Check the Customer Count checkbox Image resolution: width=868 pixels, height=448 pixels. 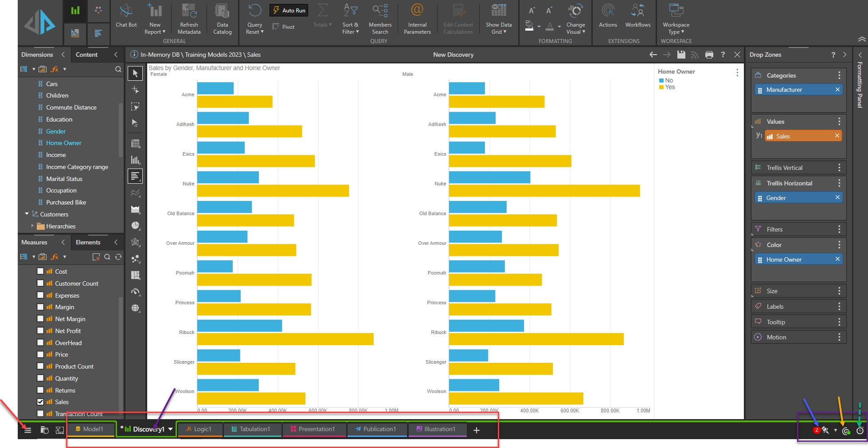click(40, 283)
